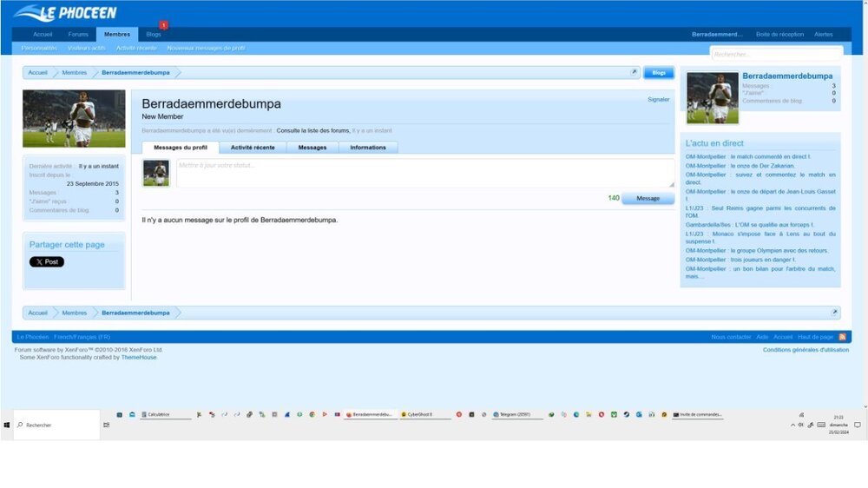Open the Windows Start menu

pos(7,425)
